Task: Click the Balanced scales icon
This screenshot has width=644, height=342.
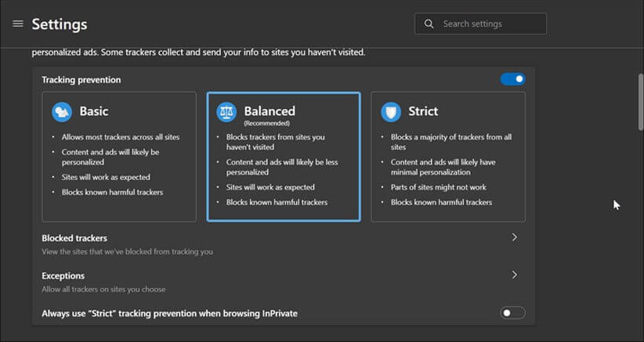Action: tap(226, 111)
